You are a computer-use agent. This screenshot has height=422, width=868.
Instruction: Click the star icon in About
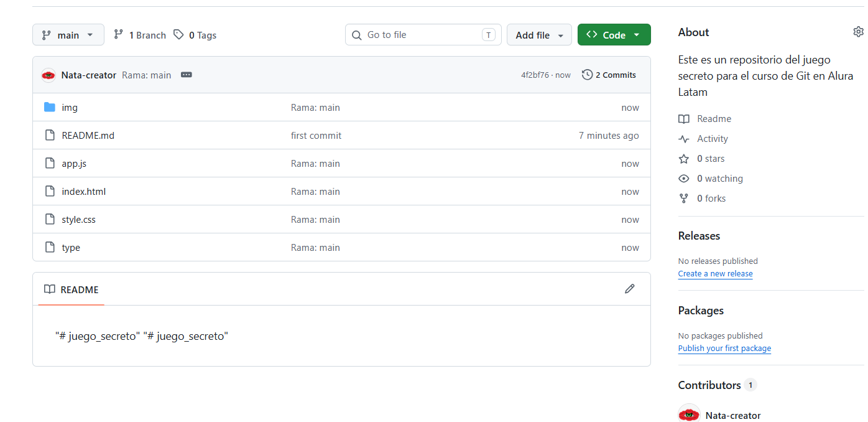click(684, 158)
